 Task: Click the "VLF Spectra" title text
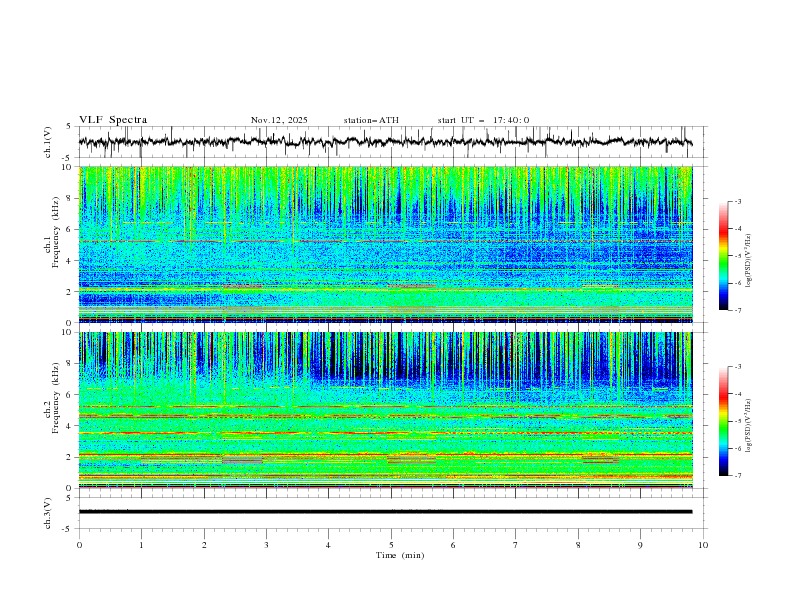pos(113,120)
